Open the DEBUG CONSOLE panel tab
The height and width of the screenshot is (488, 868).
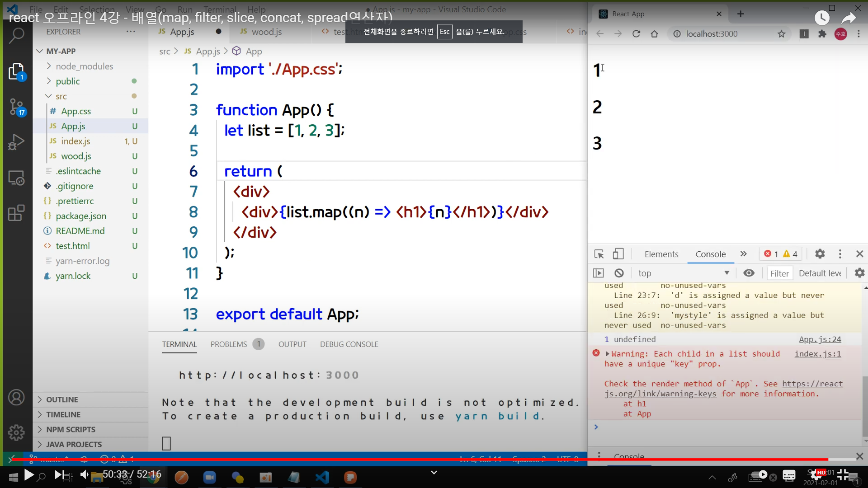tap(349, 344)
